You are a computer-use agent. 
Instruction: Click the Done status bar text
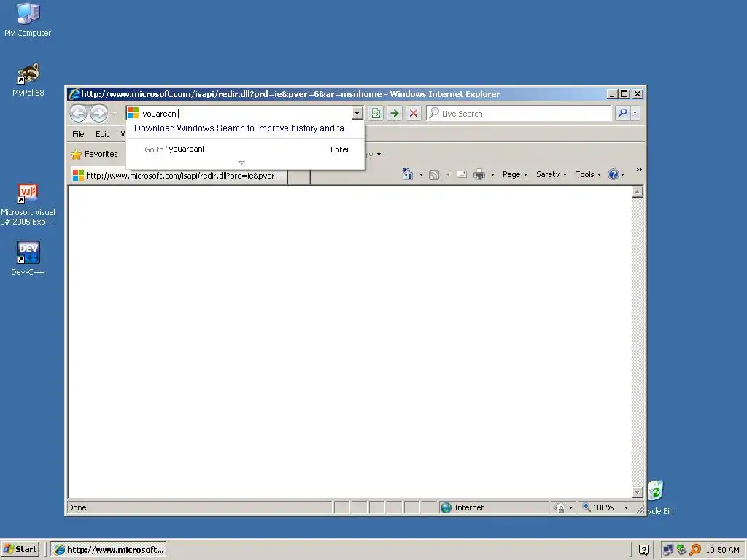click(77, 507)
